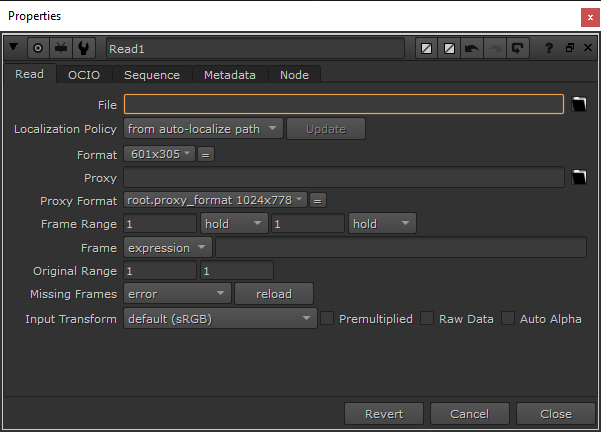Browse for File with folder icon
Image resolution: width=601 pixels, height=432 pixels.
579,104
